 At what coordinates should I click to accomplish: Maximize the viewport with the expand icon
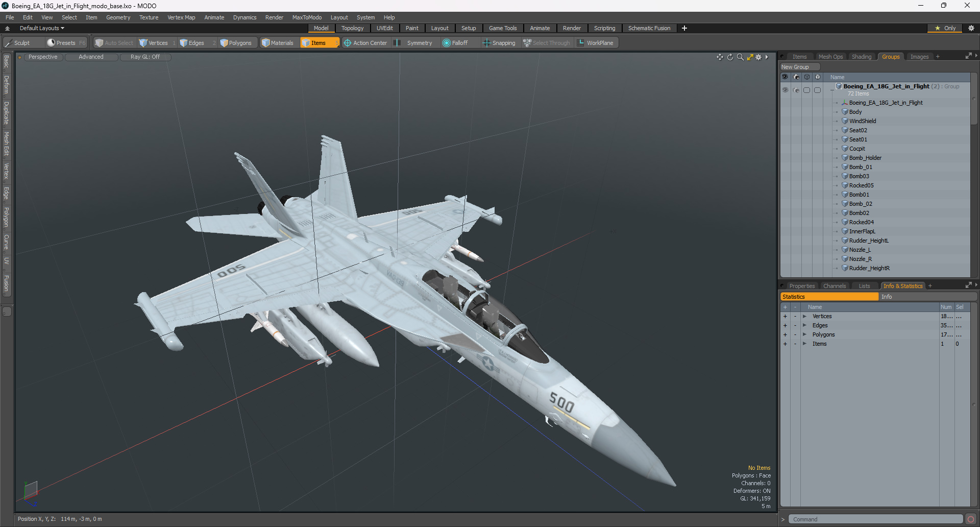750,57
